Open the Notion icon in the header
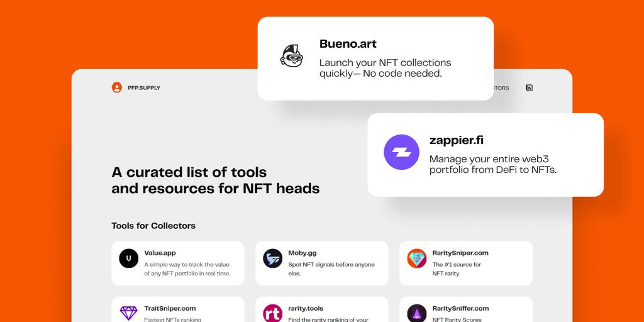The image size is (644, 322). [530, 87]
